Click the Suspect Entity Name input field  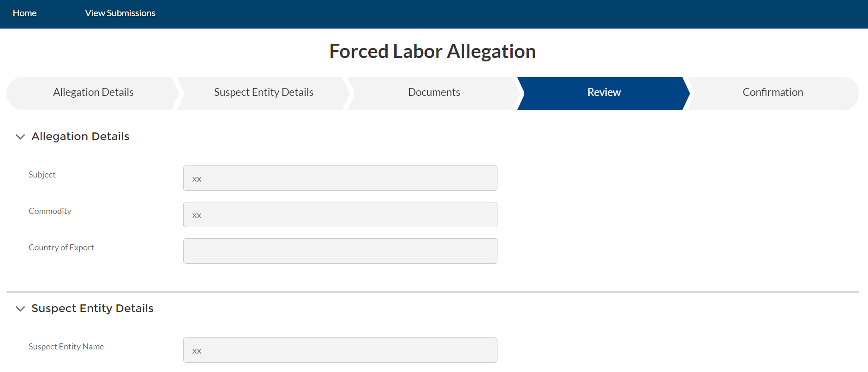pyautogui.click(x=340, y=350)
